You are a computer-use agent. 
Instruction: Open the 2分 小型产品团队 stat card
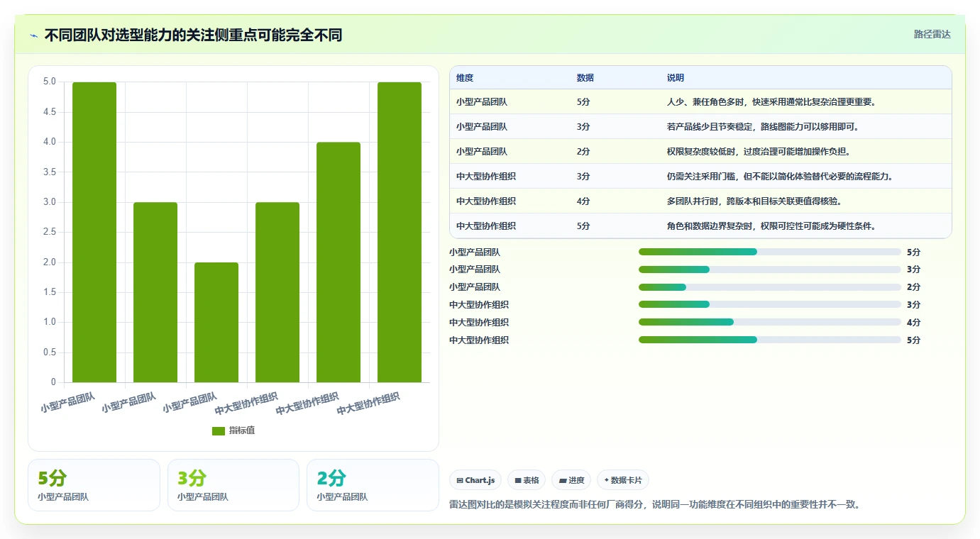(373, 485)
